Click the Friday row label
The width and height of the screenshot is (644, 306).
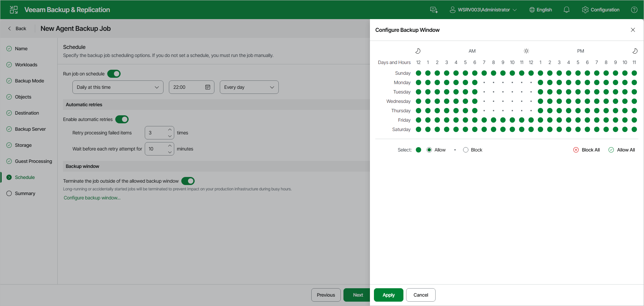click(x=404, y=120)
